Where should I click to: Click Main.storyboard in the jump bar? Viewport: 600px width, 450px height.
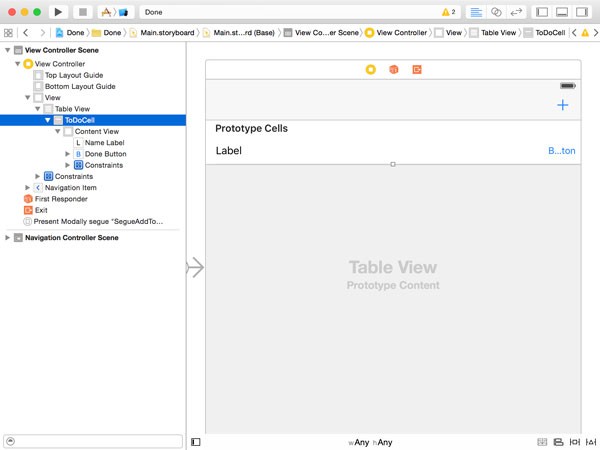(162, 33)
